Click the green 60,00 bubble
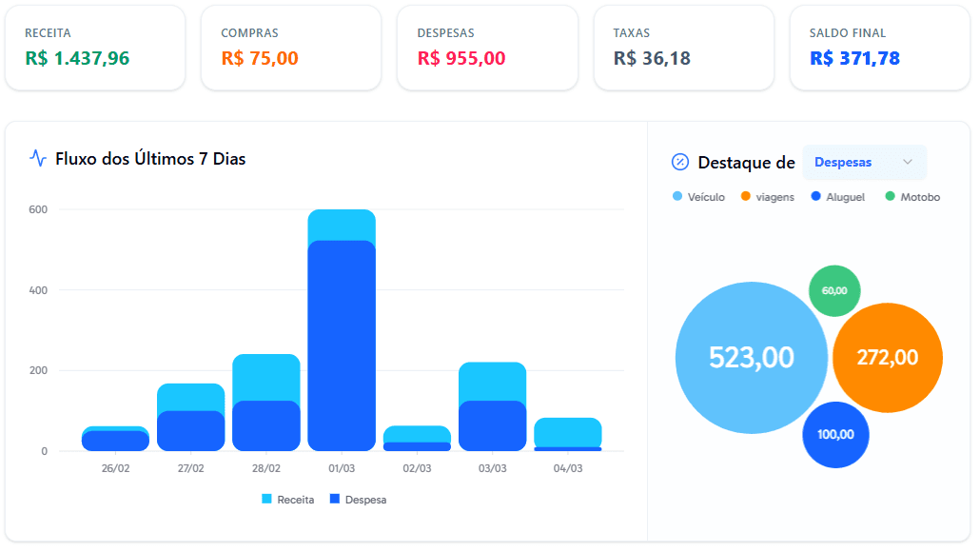Image resolution: width=980 pixels, height=552 pixels. (x=834, y=291)
